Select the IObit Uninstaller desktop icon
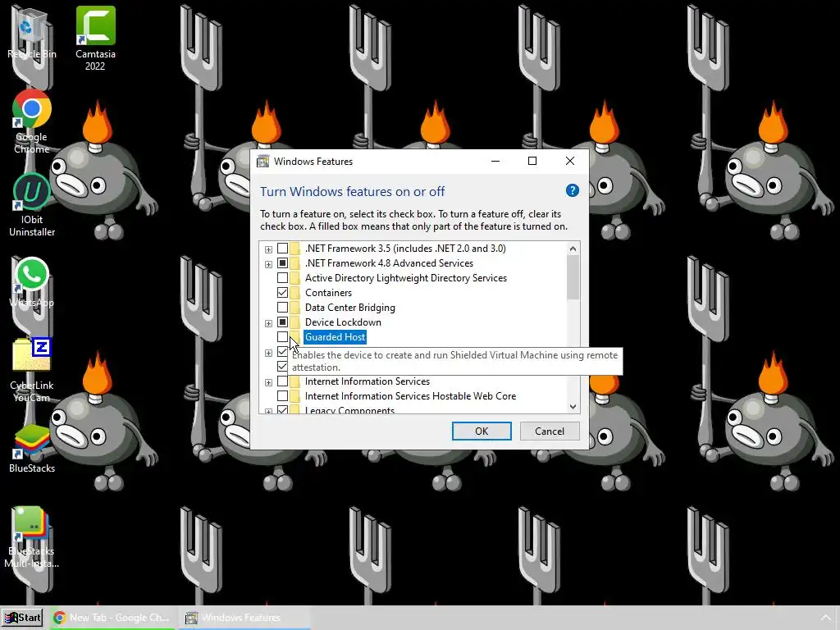The height and width of the screenshot is (630, 840). coord(32,204)
